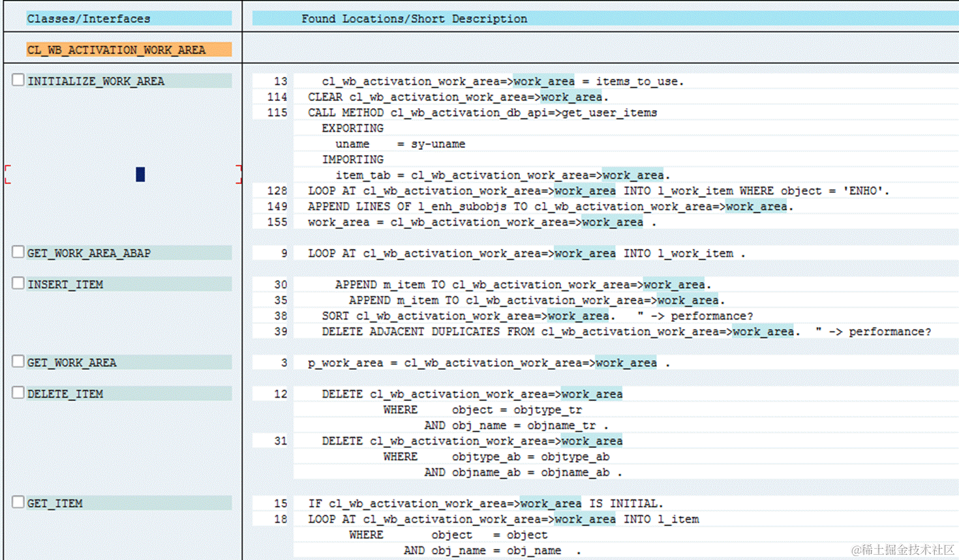Open the DELETE_ITEM method label
This screenshot has height=560, width=959.
[65, 394]
